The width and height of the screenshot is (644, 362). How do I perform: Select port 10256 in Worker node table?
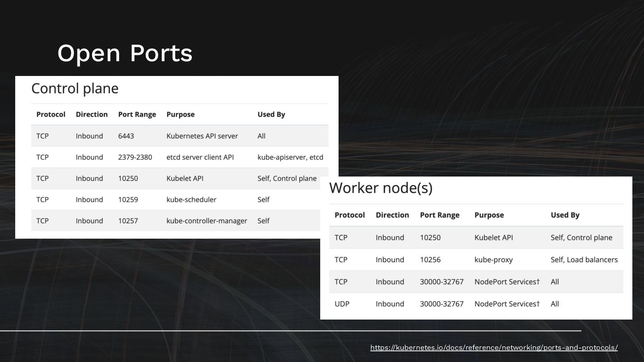pyautogui.click(x=430, y=260)
